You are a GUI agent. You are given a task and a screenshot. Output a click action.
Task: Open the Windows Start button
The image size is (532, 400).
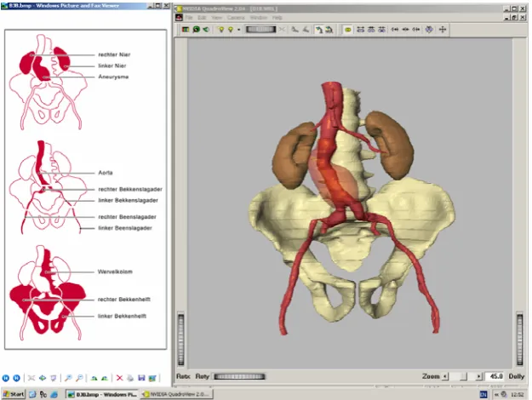[x=14, y=394]
